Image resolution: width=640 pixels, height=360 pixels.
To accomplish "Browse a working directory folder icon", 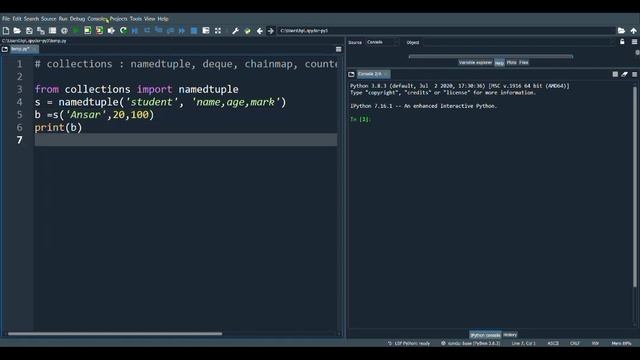I will click(621, 31).
